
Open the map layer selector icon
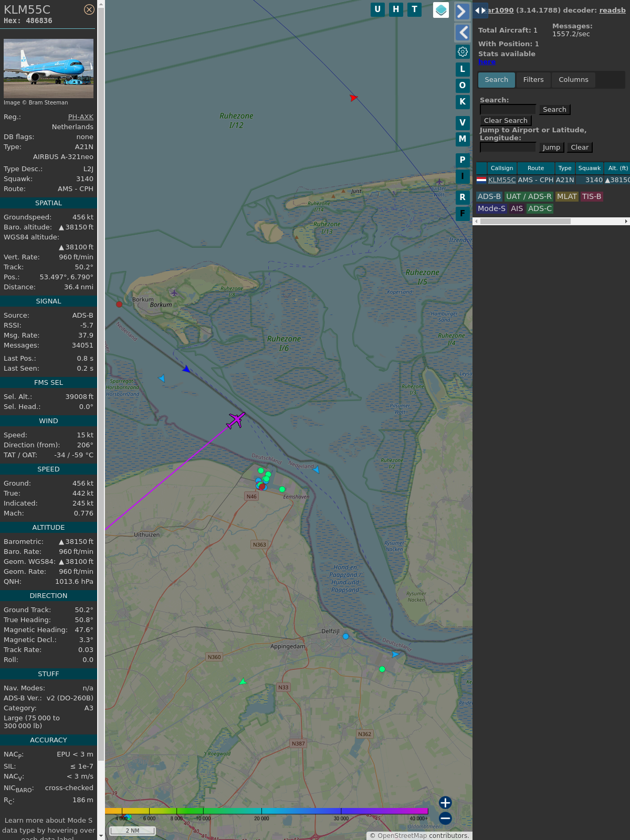point(441,10)
